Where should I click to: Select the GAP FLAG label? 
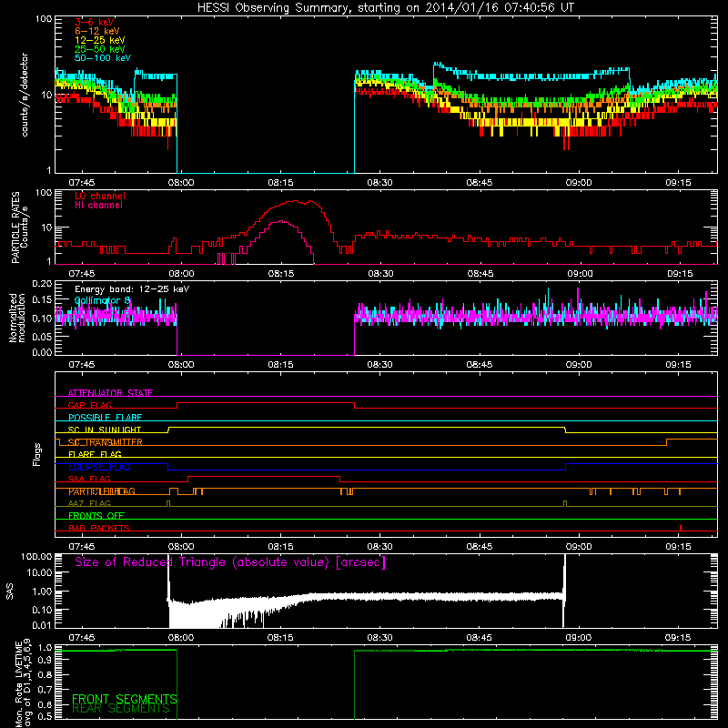[89, 405]
